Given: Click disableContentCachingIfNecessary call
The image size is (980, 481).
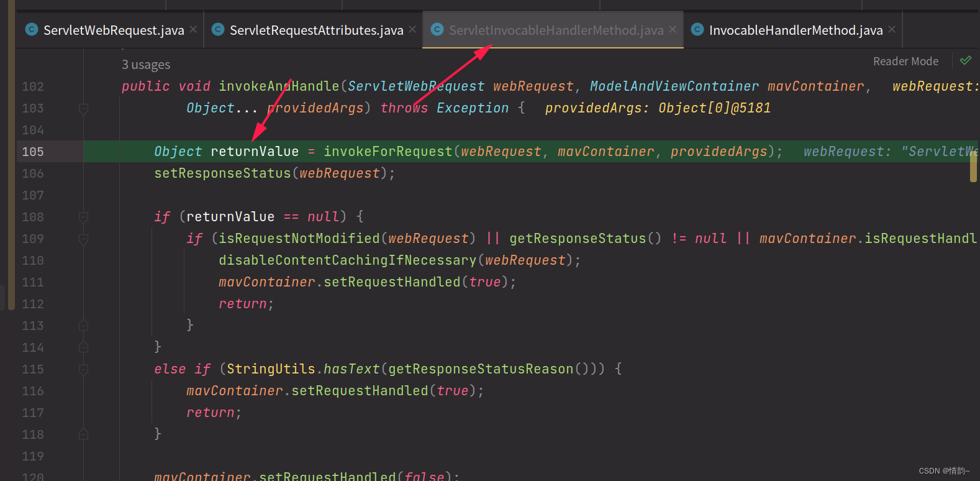Looking at the screenshot, I should point(348,260).
